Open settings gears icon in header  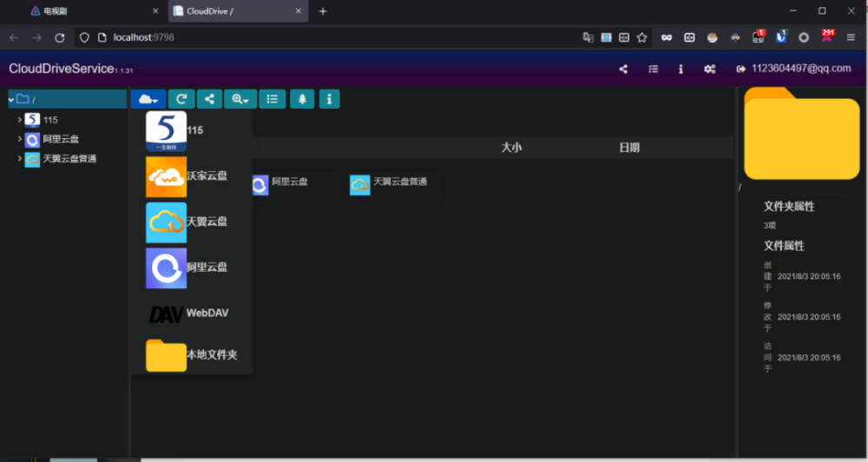pos(709,69)
